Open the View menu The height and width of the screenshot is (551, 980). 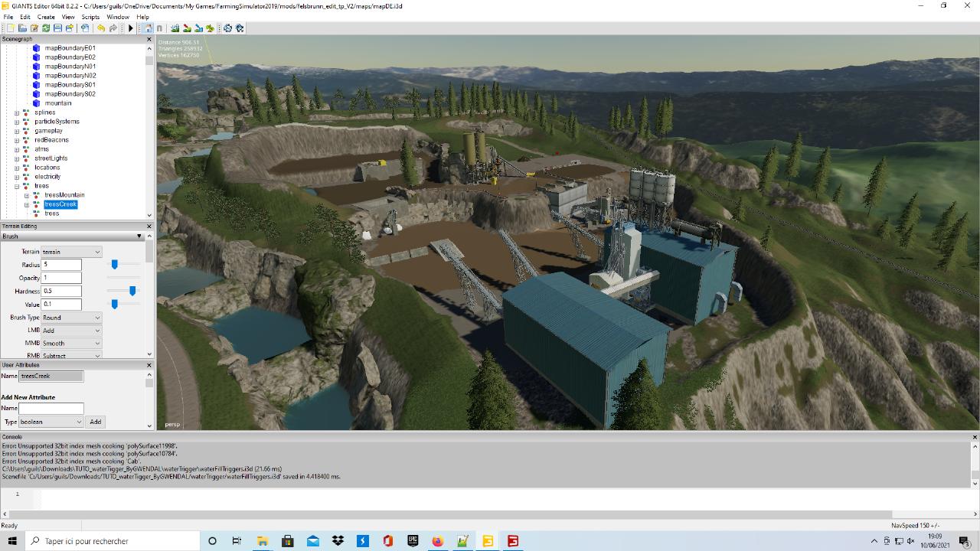coord(68,17)
